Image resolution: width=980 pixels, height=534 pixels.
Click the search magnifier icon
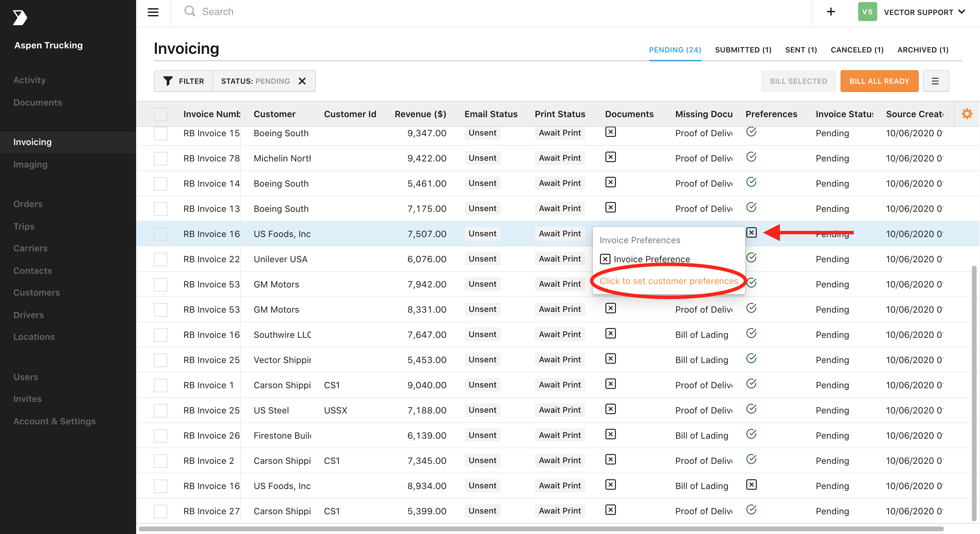[190, 12]
